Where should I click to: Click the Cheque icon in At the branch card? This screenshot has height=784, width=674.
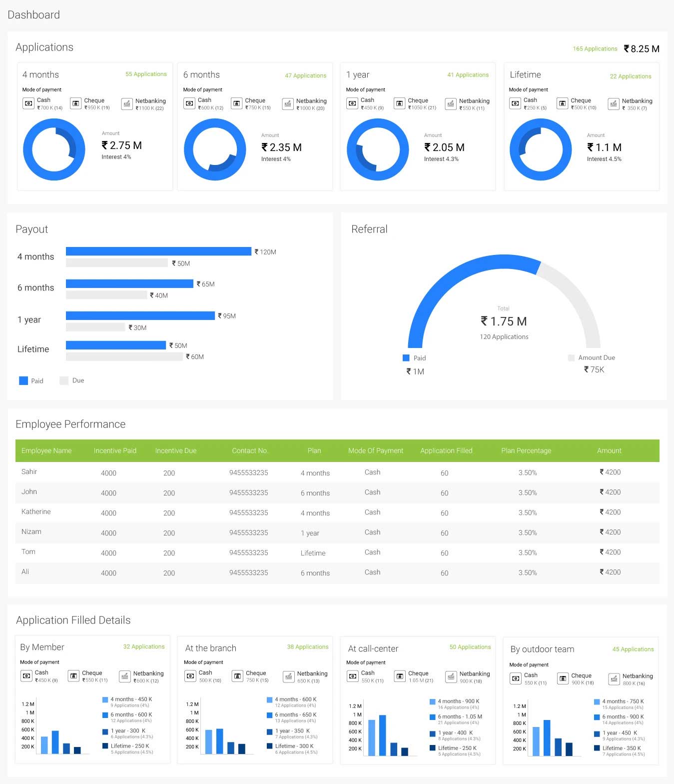(x=237, y=676)
